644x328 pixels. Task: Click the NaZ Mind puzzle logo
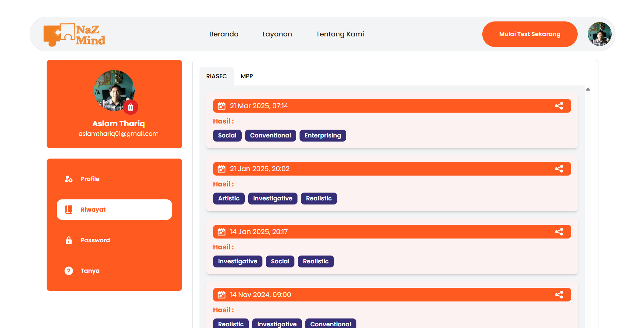click(x=74, y=34)
